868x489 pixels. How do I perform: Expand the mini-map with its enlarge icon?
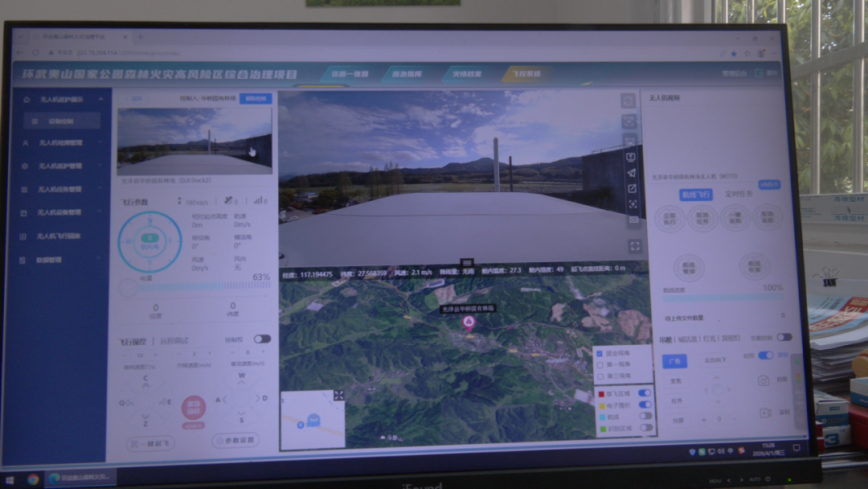(x=339, y=395)
